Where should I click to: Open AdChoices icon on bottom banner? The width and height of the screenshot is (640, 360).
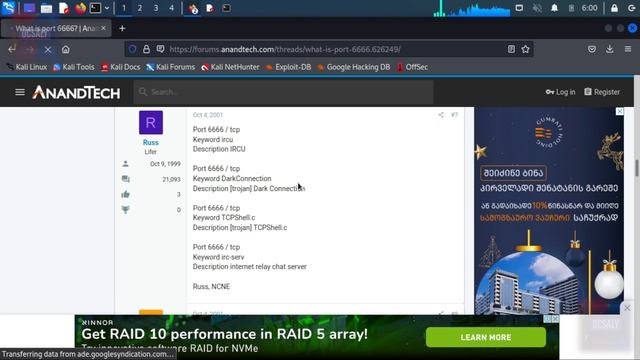pos(547,319)
